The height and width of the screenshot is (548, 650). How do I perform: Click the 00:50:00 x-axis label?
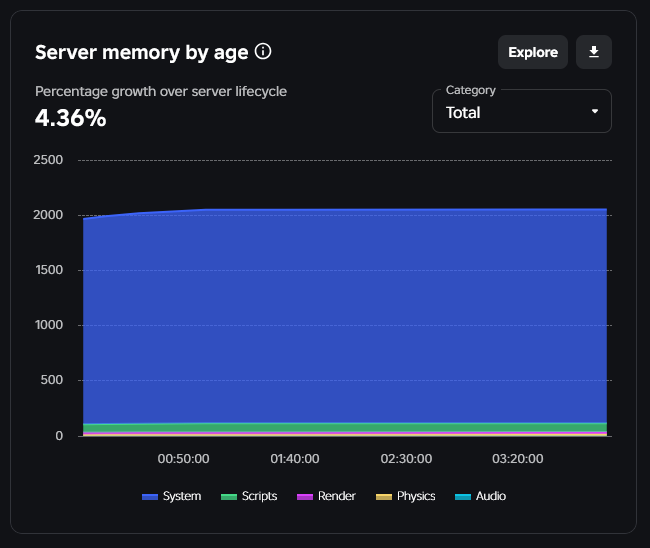point(183,459)
